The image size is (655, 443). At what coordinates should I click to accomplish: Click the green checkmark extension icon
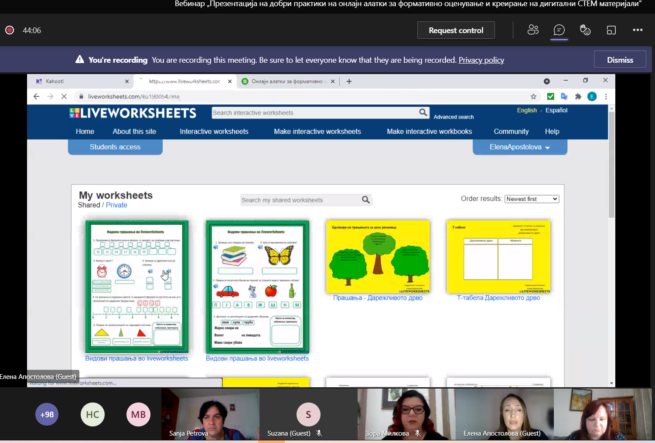(551, 97)
